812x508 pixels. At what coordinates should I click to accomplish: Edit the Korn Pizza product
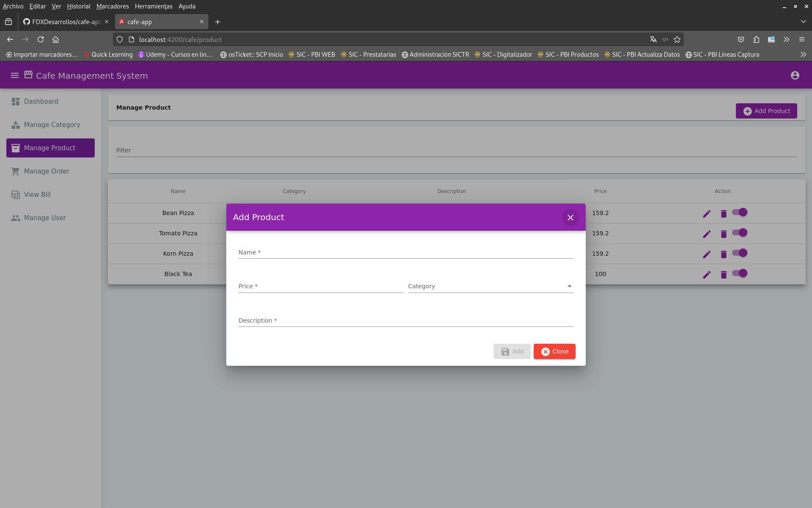pos(707,254)
